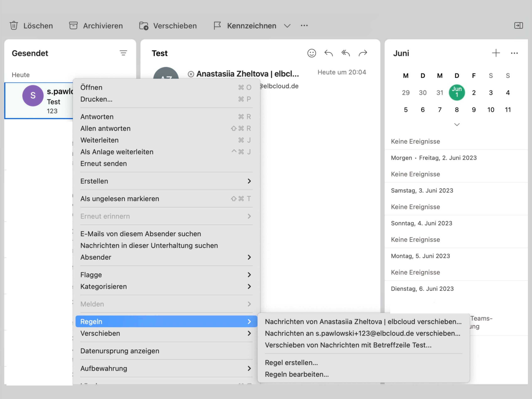Image resolution: width=532 pixels, height=399 pixels.
Task: Open the filter icon in Gesendet list
Action: pyautogui.click(x=123, y=53)
